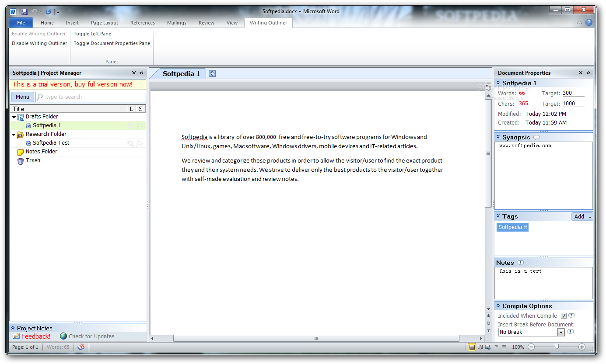
Task: Click the L column header
Action: (132, 109)
